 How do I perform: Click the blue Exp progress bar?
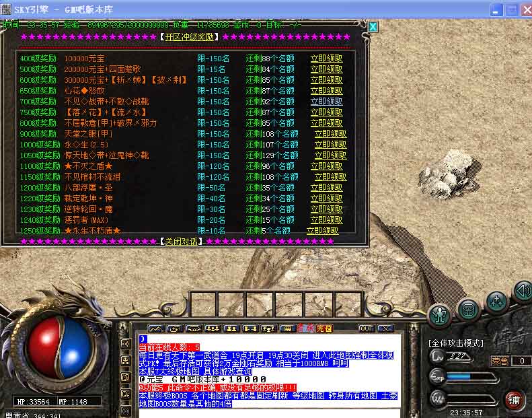click(x=459, y=376)
